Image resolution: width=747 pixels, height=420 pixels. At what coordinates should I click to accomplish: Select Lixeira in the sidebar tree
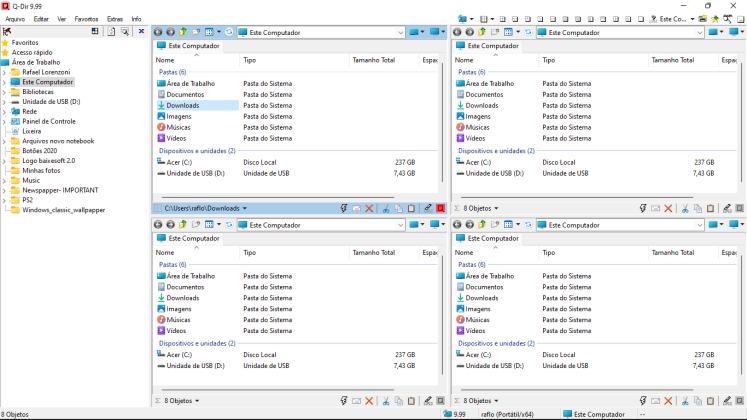(x=31, y=131)
